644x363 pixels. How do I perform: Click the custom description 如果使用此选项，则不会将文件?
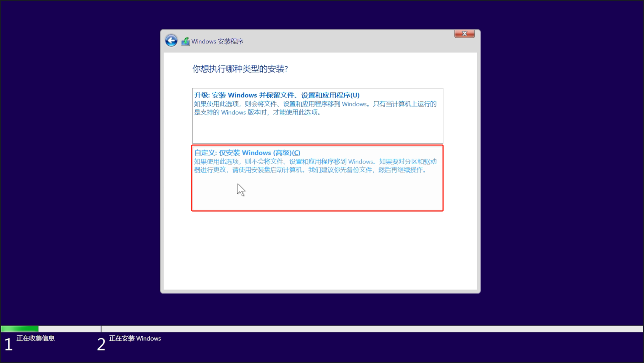pyautogui.click(x=315, y=166)
